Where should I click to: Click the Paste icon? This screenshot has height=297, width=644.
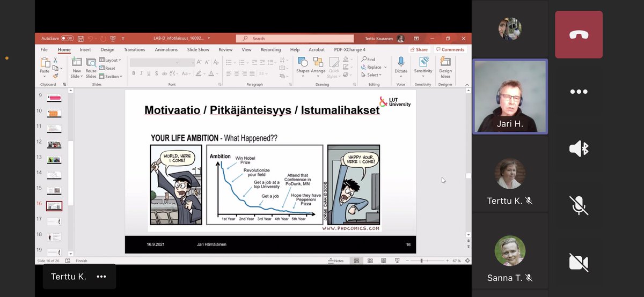click(x=45, y=63)
